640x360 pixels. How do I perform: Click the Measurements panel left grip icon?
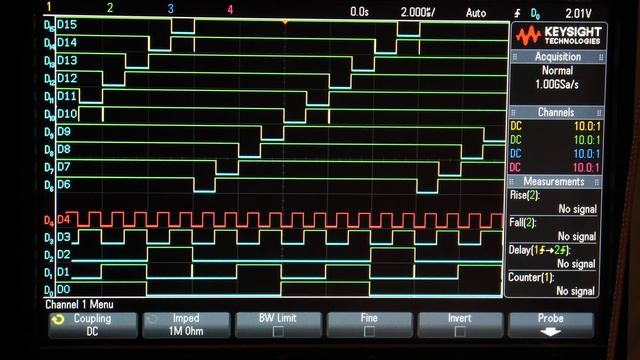[x=511, y=182]
